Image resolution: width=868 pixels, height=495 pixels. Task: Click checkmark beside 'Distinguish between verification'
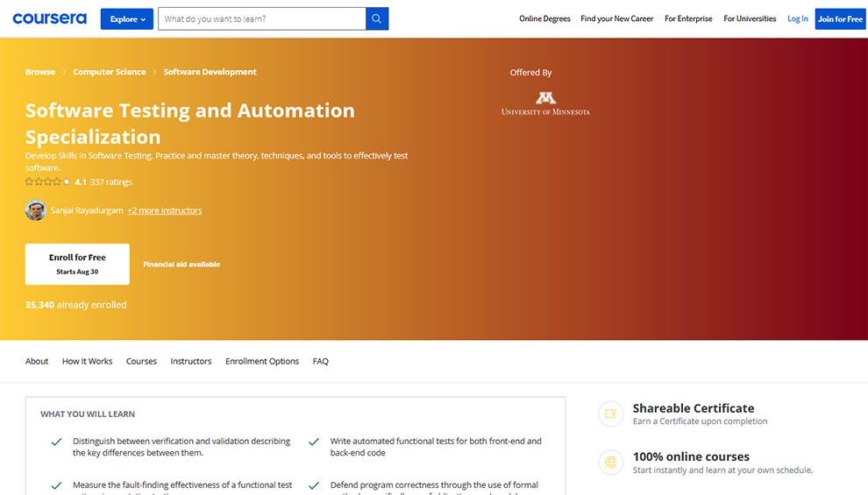(x=56, y=442)
